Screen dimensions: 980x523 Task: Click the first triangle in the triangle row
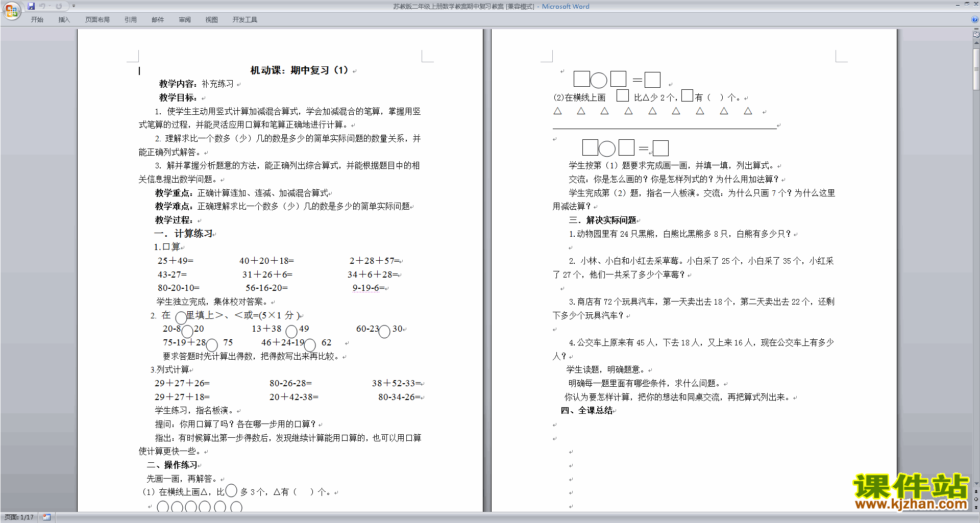[557, 111]
